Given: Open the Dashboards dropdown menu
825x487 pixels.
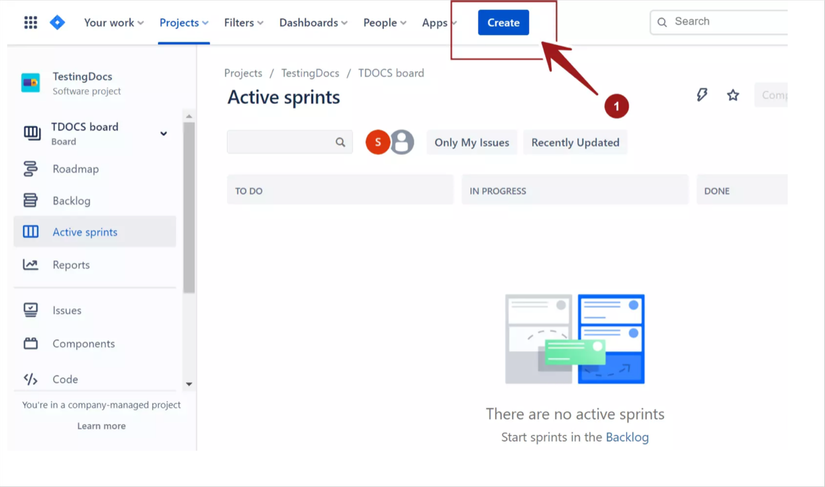Looking at the screenshot, I should 313,23.
